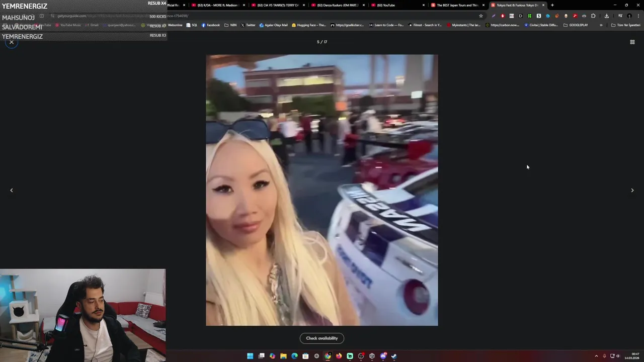The image size is (644, 362).
Task: Switch to the (63) YouTube tab
Action: [397, 5]
